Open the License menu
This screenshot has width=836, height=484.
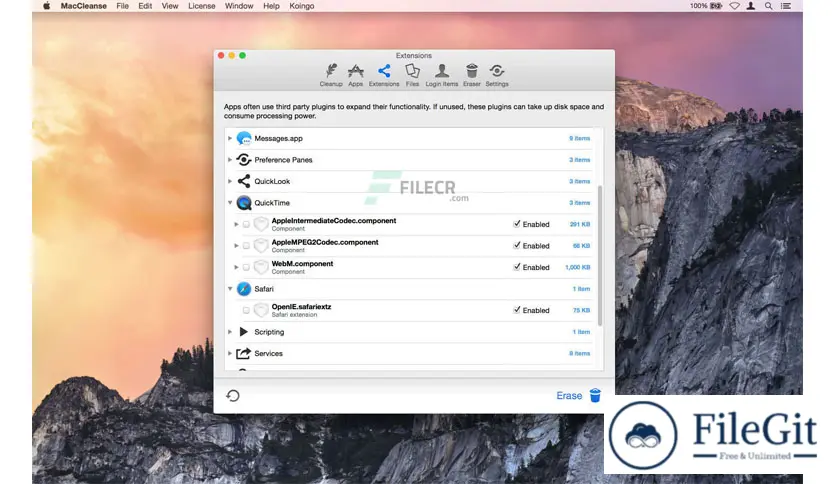coord(202,6)
